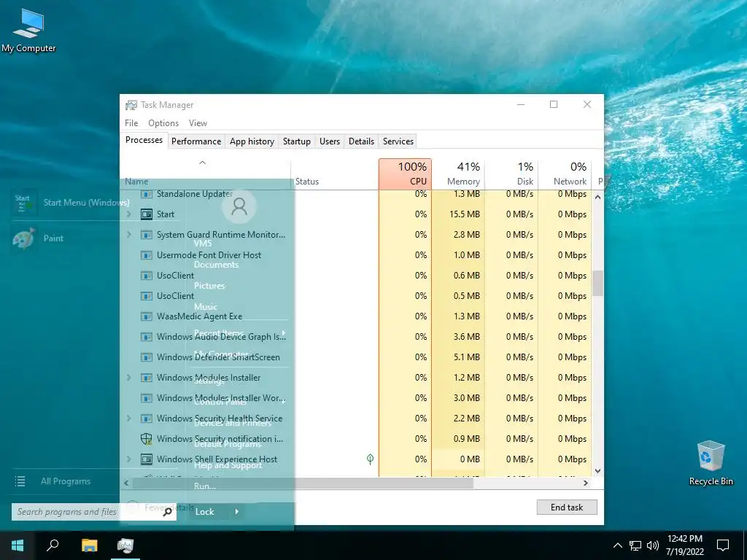The width and height of the screenshot is (747, 560).
Task: Expand the Start process row
Action: click(x=128, y=214)
